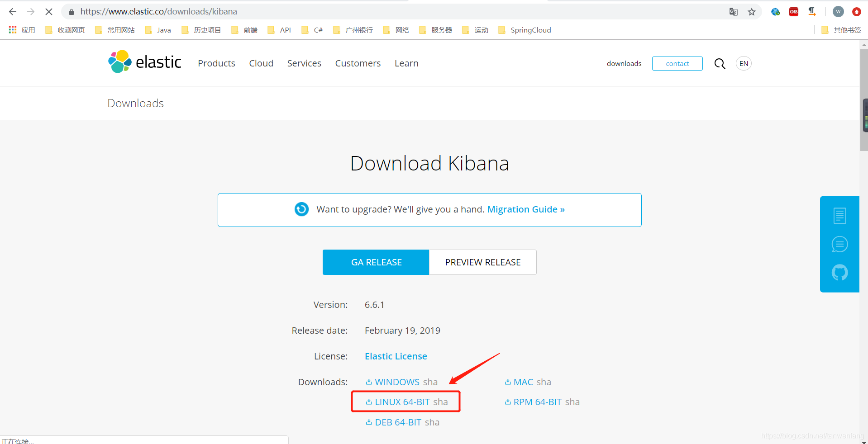Open the Products menu

point(216,63)
